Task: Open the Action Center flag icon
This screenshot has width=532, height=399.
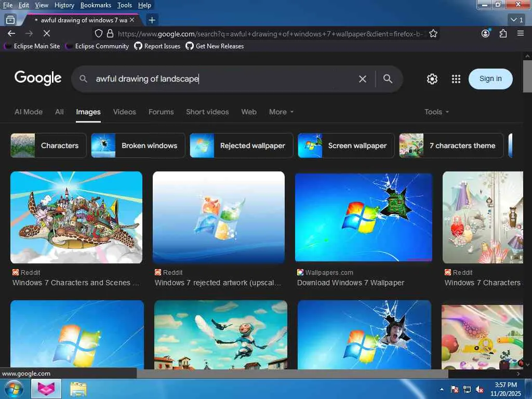Action: 455,389
